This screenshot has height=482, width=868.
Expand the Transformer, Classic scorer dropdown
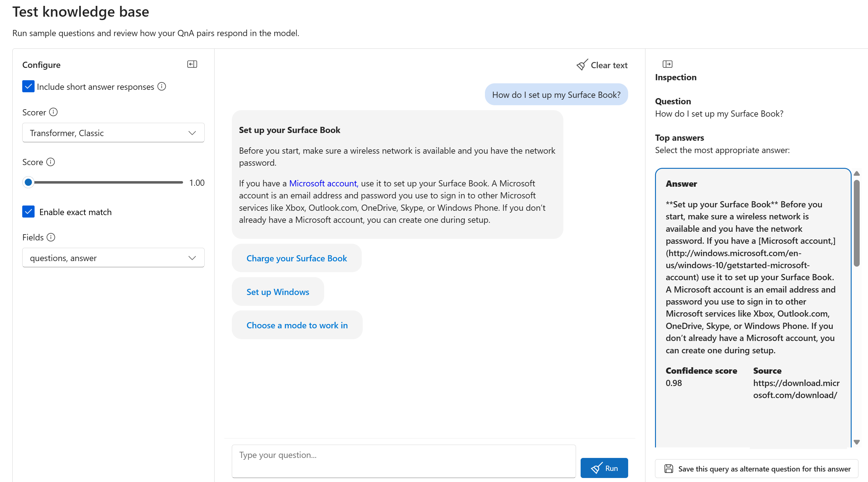click(x=113, y=133)
